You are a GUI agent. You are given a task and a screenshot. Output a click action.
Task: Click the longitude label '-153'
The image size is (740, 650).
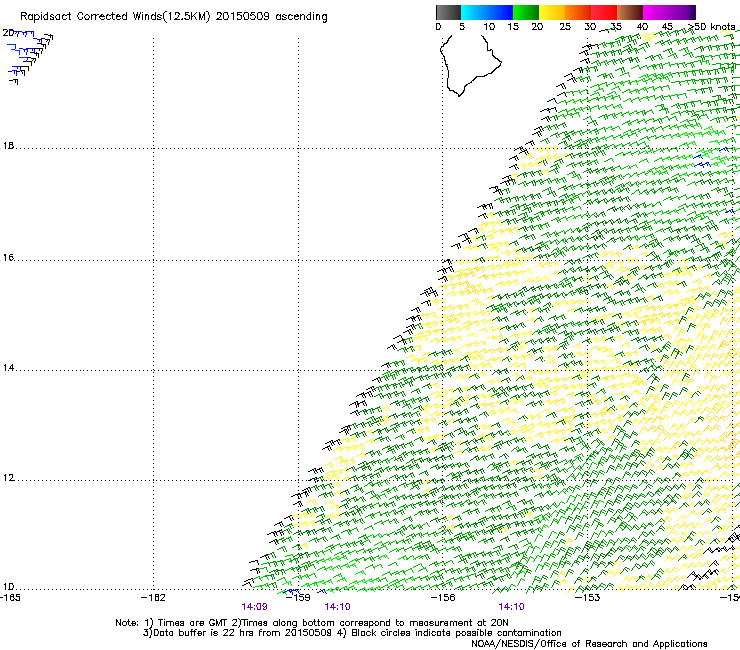(x=588, y=598)
